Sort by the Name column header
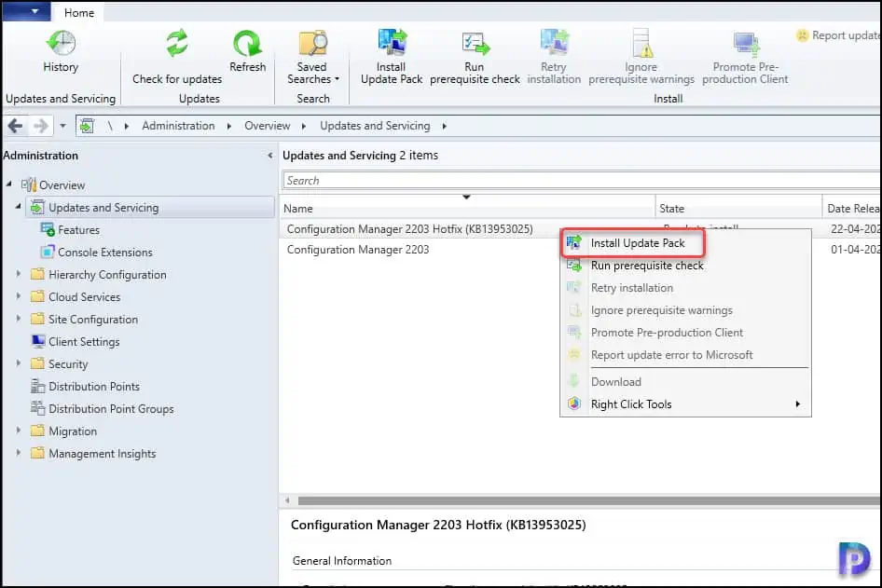 pos(468,209)
